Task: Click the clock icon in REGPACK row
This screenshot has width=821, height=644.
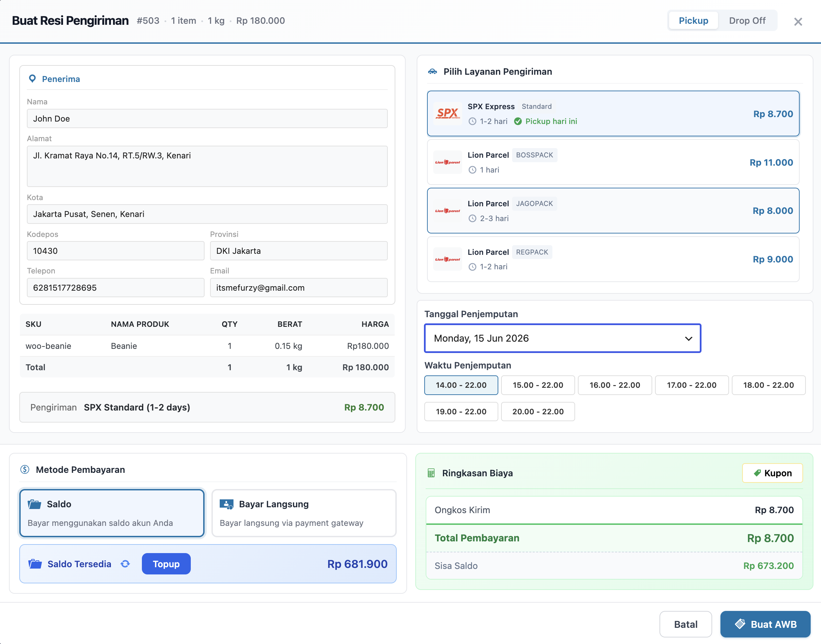Action: tap(472, 267)
